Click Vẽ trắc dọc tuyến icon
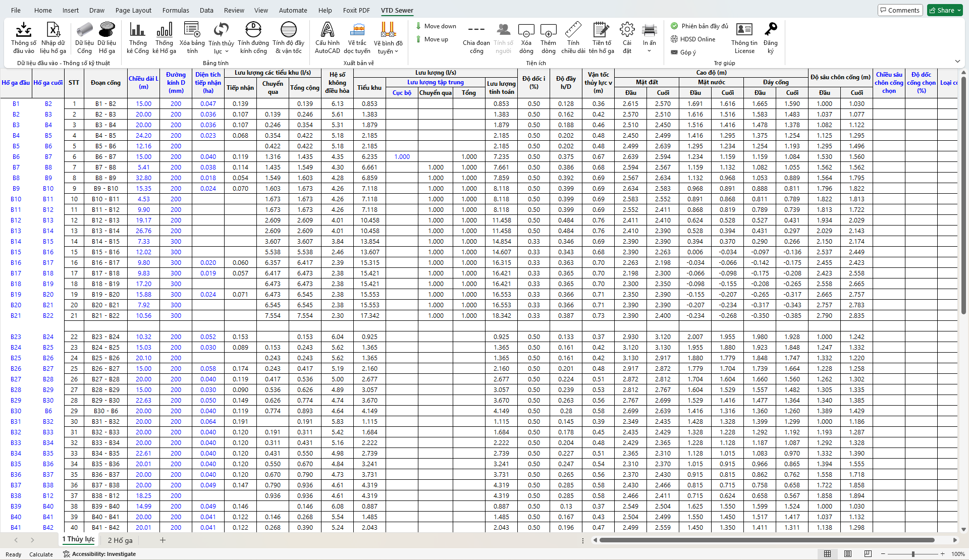 click(x=358, y=30)
